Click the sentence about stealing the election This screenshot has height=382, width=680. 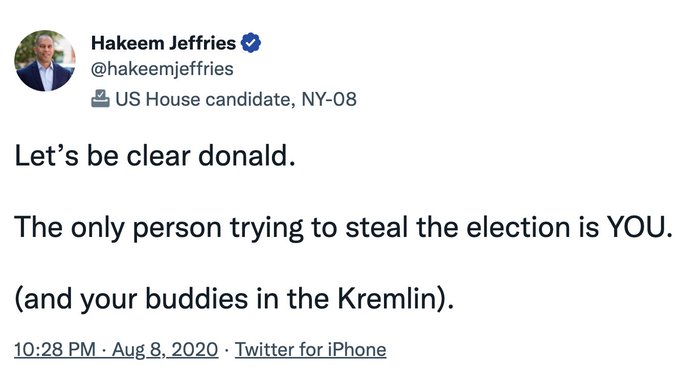point(343,227)
